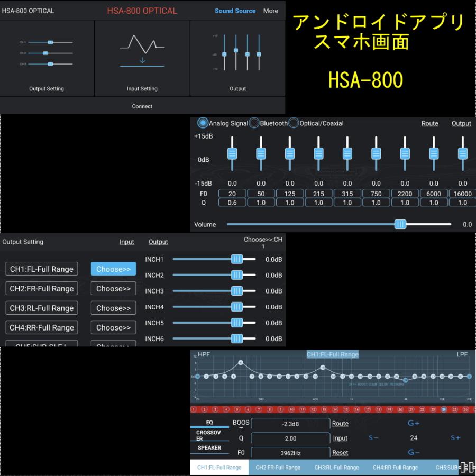Click Choose>> button for CH2
The image size is (476, 476).
(x=113, y=288)
